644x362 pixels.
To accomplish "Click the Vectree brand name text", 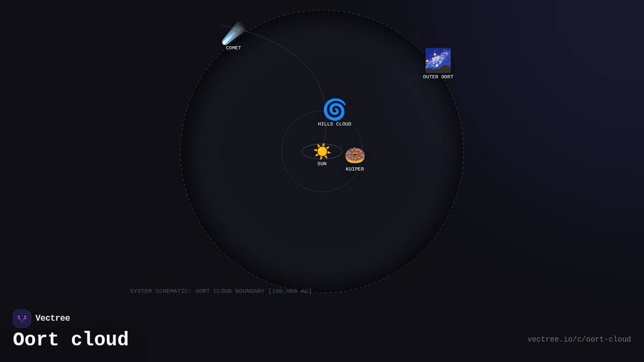I will 53,318.
